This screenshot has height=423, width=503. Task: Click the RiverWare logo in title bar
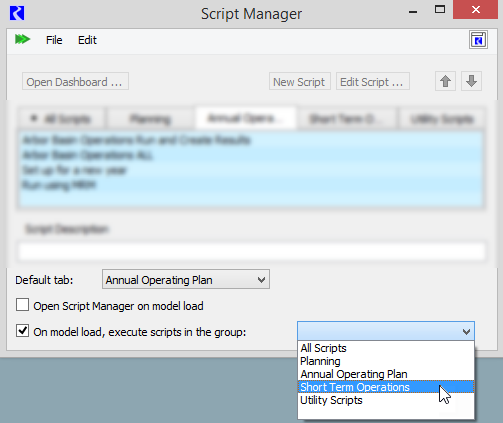(x=17, y=14)
